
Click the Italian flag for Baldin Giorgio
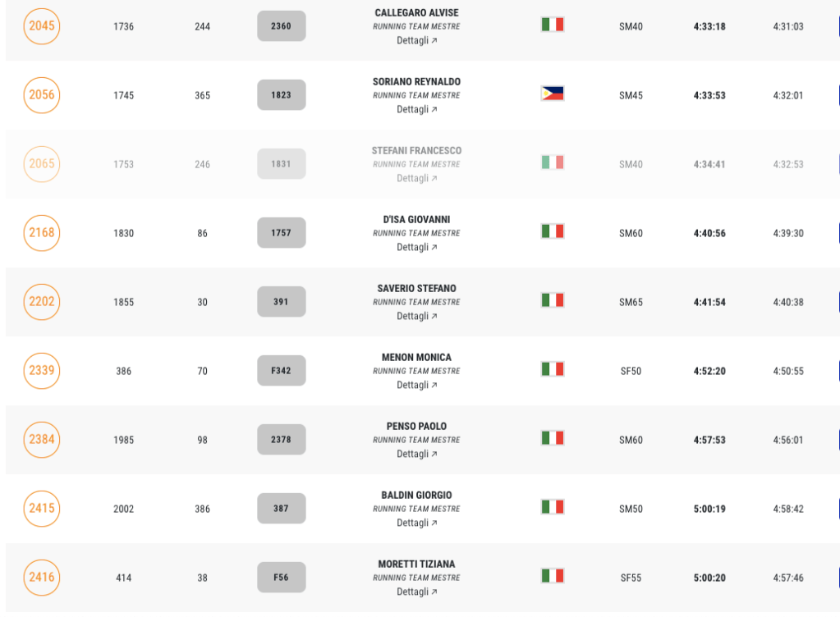[x=552, y=507]
